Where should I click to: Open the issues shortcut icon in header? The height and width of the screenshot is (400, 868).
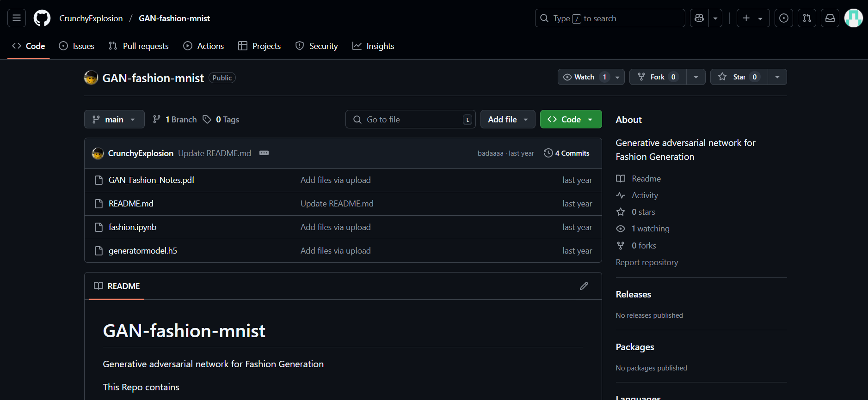784,18
